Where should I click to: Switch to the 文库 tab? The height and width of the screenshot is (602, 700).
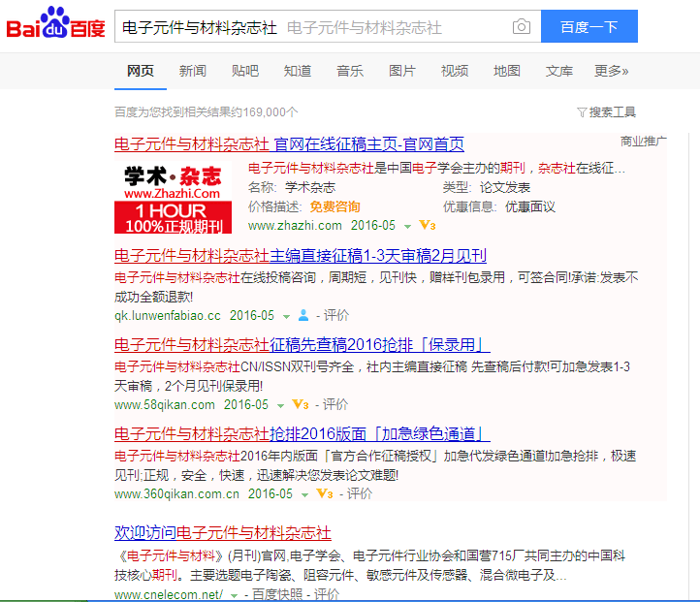tap(558, 71)
